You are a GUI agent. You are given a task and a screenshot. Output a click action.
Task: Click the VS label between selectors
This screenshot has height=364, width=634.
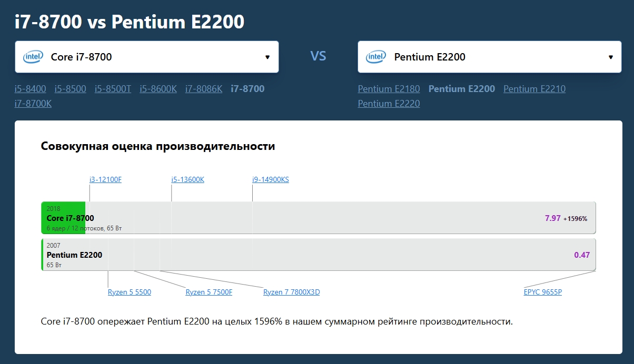coord(319,56)
